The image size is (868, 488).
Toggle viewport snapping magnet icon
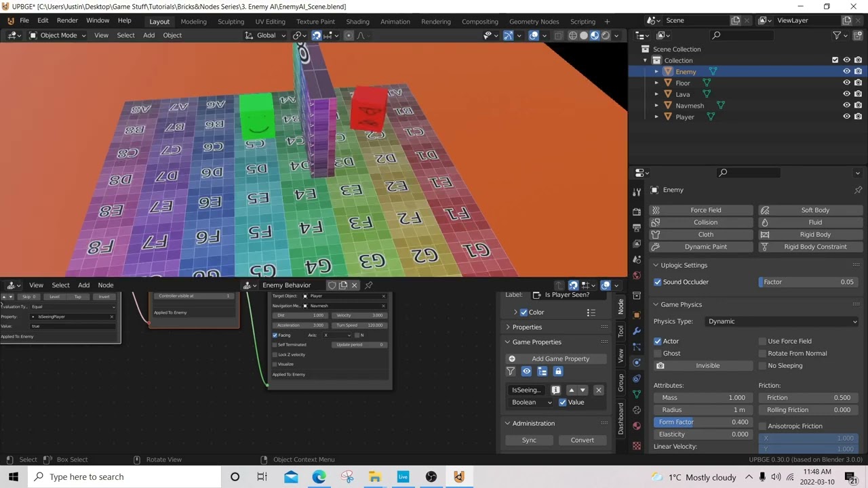(x=317, y=35)
